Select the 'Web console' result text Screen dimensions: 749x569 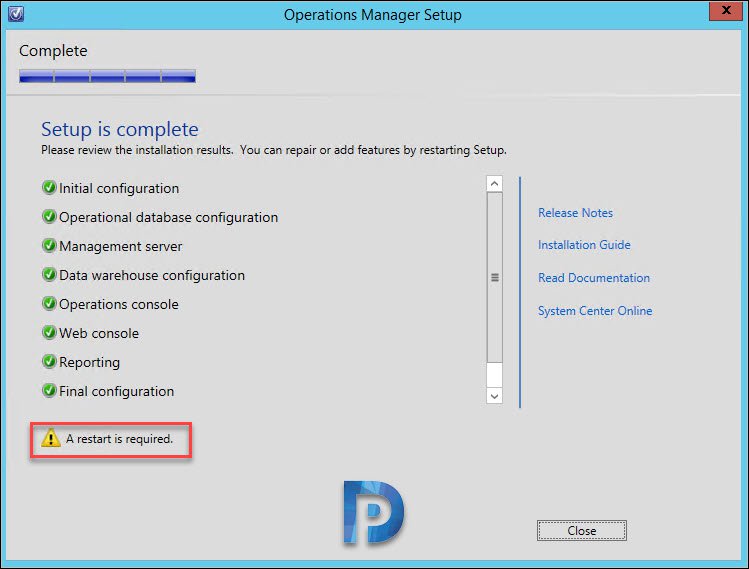click(99, 333)
